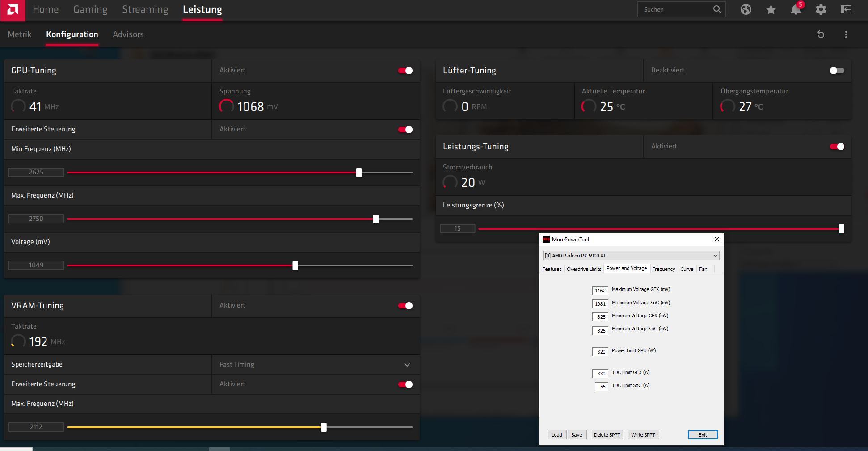868x451 pixels.
Task: Click Leistungsgrenze value field 15
Action: [x=457, y=228]
